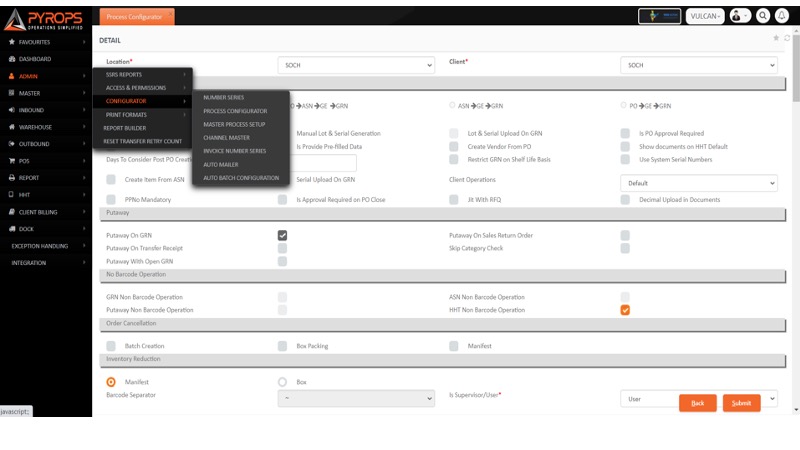
Task: Check the Batch Creation checkbox
Action: point(111,346)
